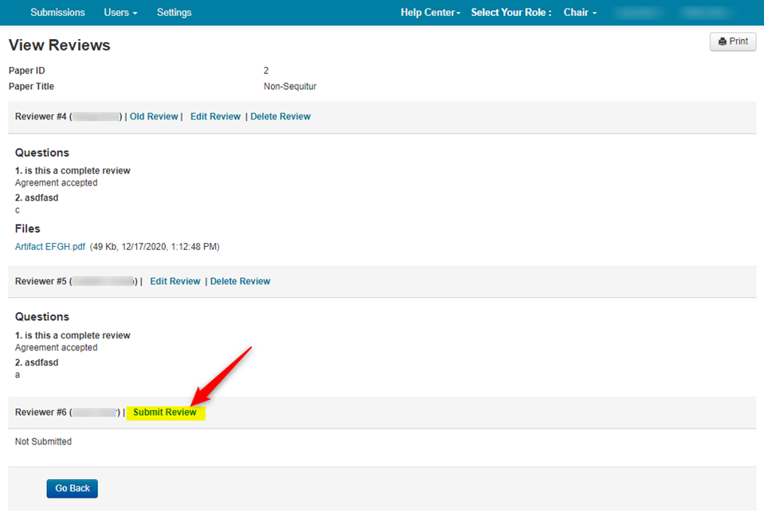The width and height of the screenshot is (764, 532).
Task: Select the Reviewer #4 label
Action: 41,116
